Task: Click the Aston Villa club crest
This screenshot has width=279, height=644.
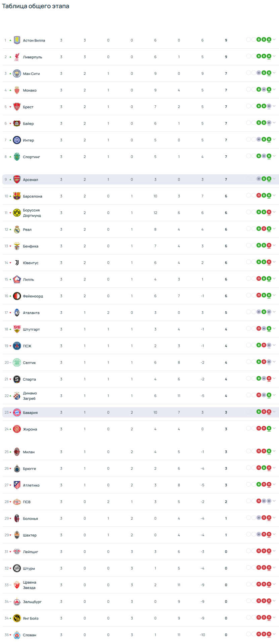Action: click(17, 40)
